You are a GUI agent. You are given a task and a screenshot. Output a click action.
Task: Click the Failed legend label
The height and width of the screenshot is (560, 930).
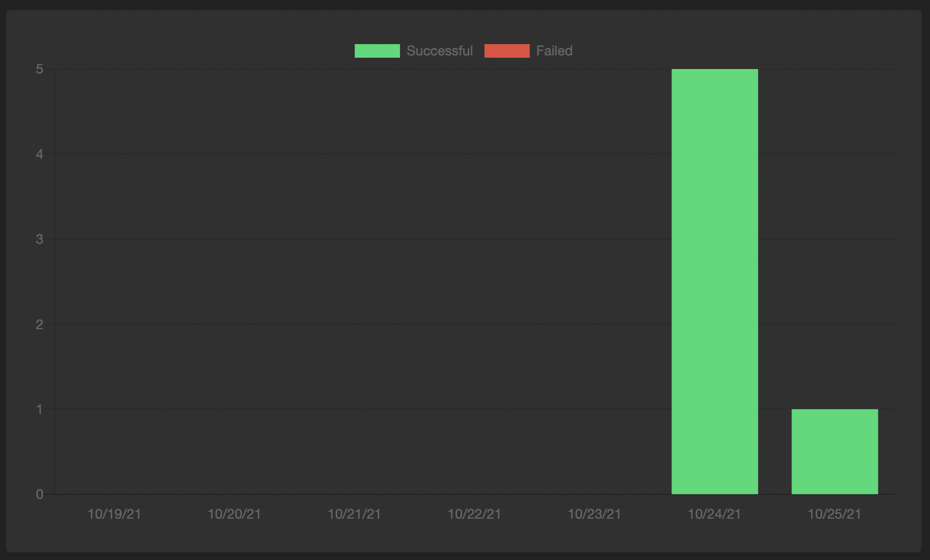(x=554, y=51)
